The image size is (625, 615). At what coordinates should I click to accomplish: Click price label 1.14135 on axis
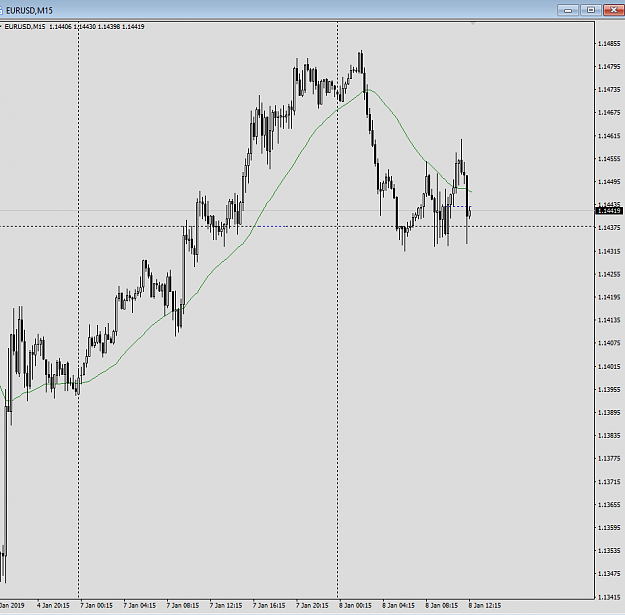[609, 320]
